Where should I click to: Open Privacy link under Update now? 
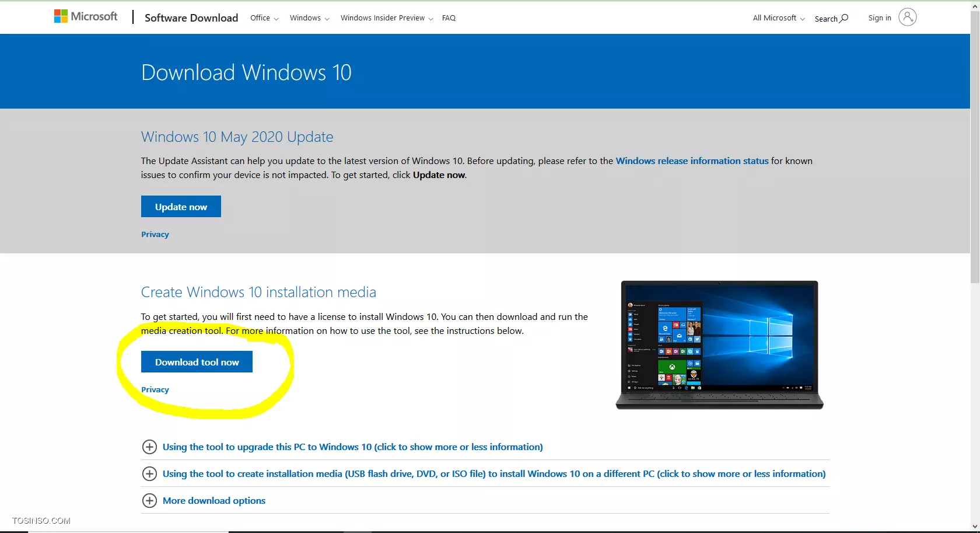tap(155, 234)
